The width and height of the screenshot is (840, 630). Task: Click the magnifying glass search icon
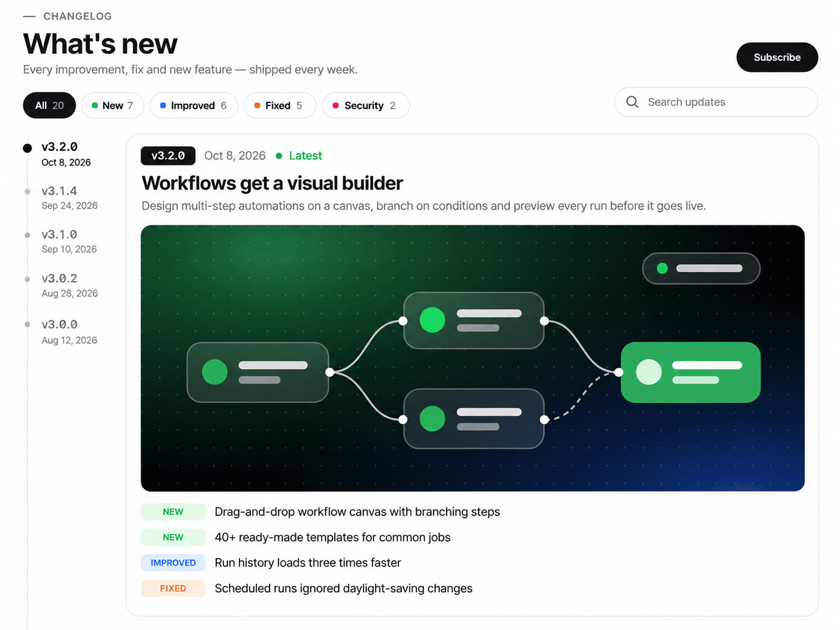tap(632, 102)
